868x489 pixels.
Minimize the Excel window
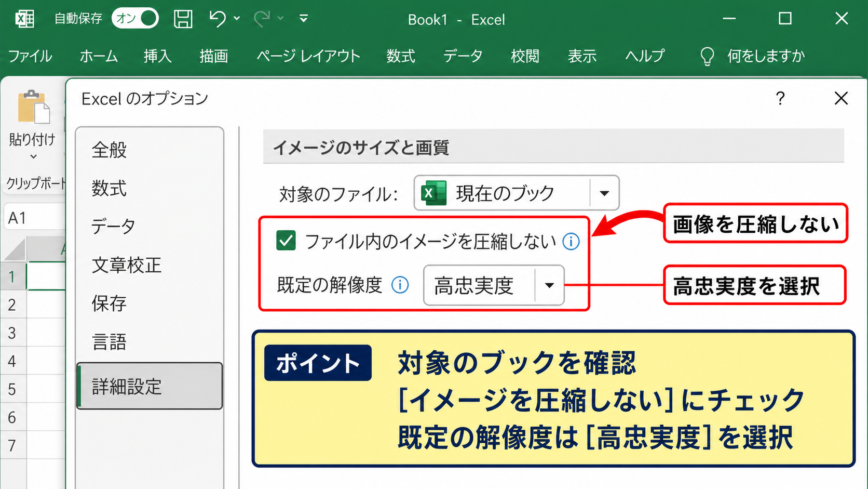(x=729, y=19)
